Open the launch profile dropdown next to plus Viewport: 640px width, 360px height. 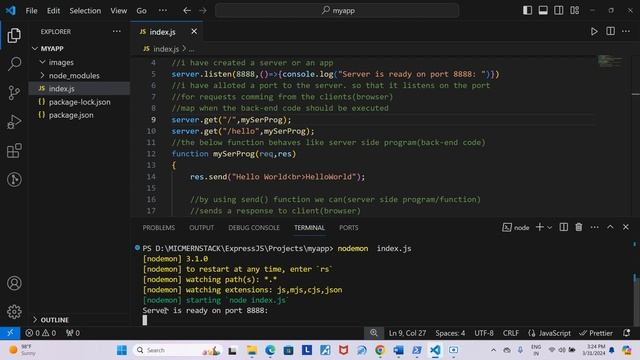pos(549,228)
